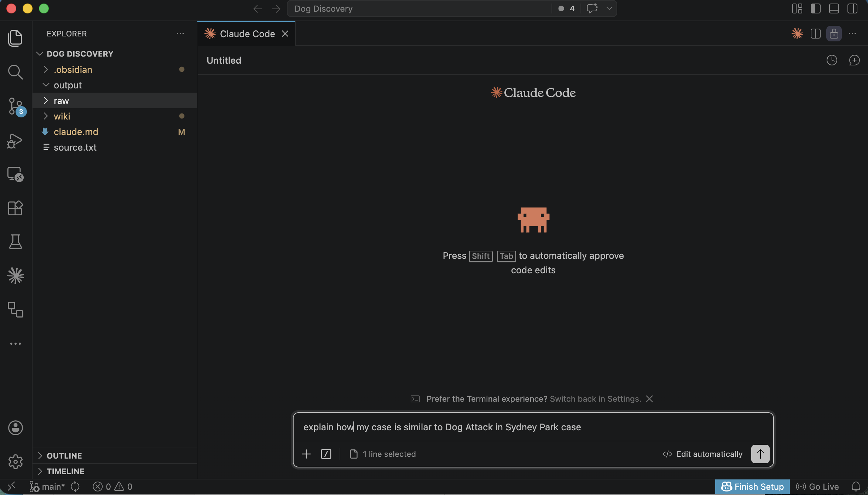
Task: Send the prompt with the arrow button
Action: tap(760, 454)
